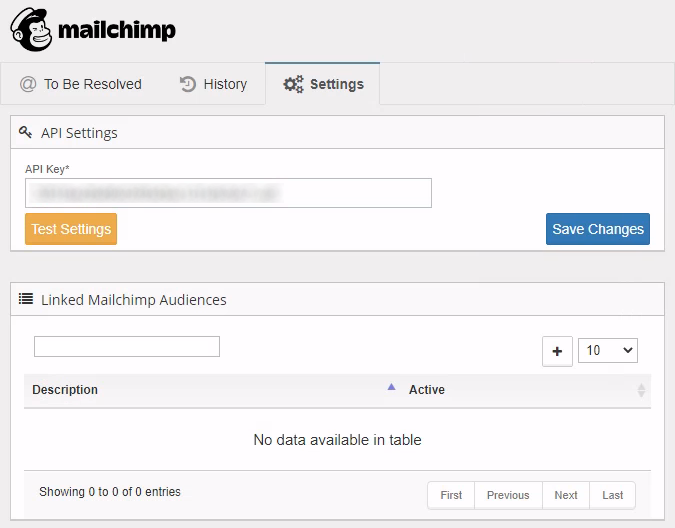Click the list icon beside Linked Mailchimp Audiences
The height and width of the screenshot is (528, 675).
pyautogui.click(x=26, y=299)
